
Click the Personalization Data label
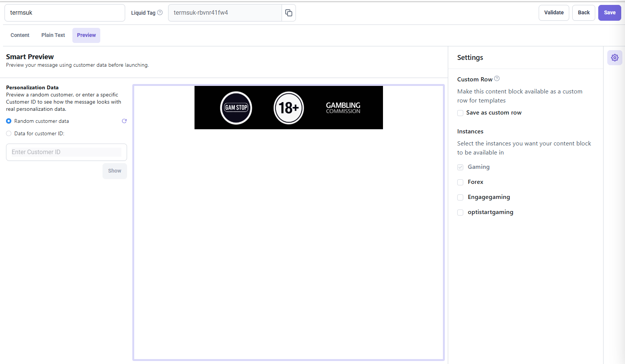coord(32,87)
